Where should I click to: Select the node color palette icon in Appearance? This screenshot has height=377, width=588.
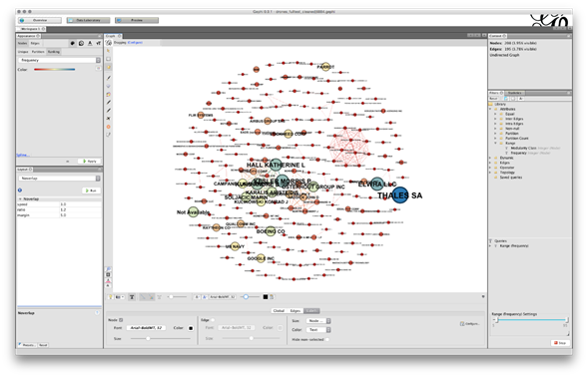(x=72, y=44)
